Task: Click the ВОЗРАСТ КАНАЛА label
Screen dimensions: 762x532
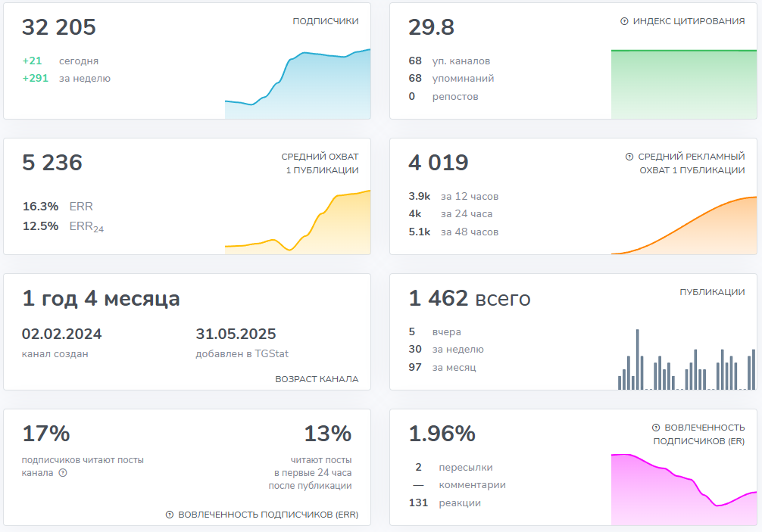Action: pos(317,378)
